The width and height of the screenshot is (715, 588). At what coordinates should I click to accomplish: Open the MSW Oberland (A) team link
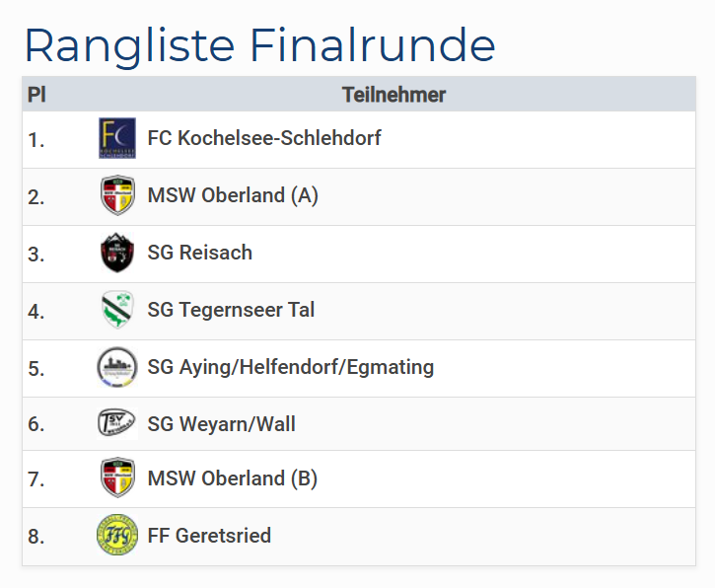click(233, 195)
